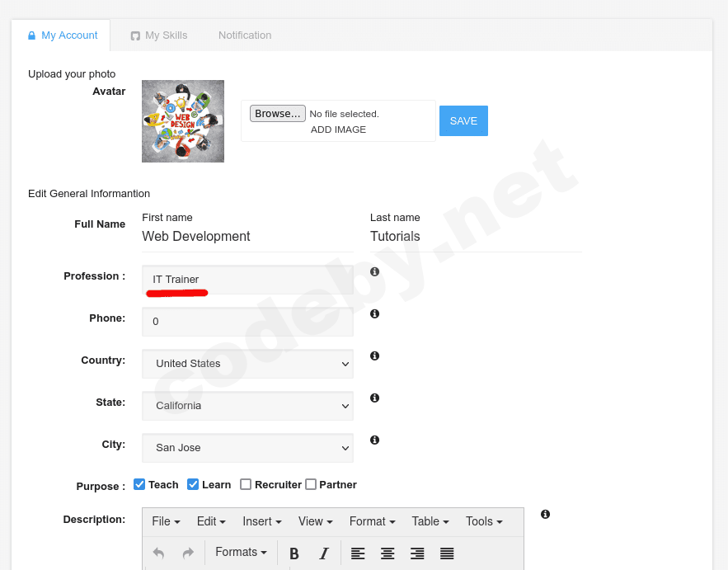Open the Country dropdown showing United States
This screenshot has height=570, width=728.
(x=247, y=364)
